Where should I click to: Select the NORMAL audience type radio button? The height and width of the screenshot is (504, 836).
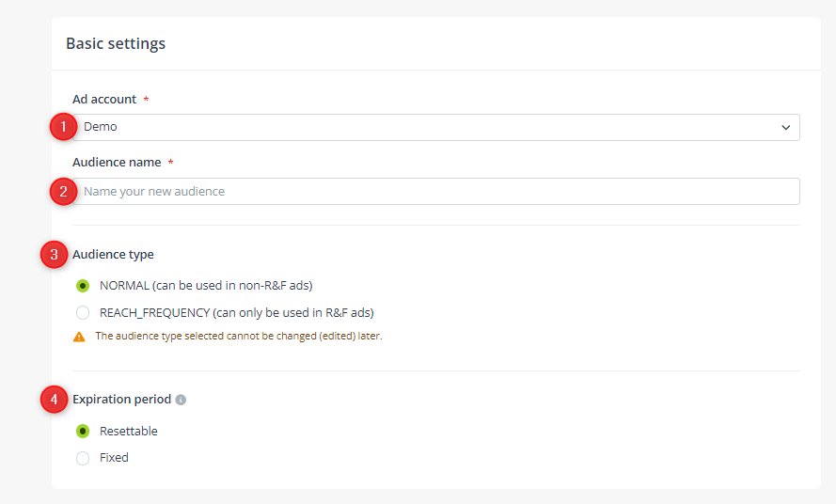(x=83, y=286)
